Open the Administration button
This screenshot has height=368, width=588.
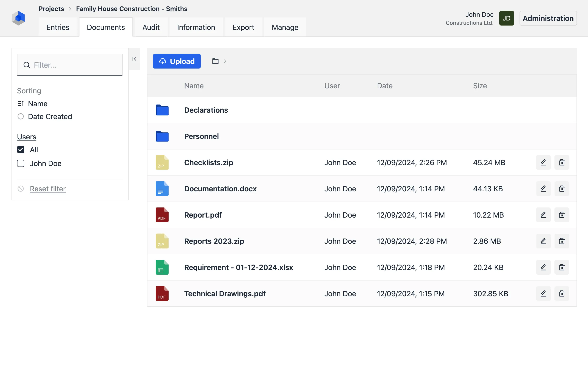548,18
